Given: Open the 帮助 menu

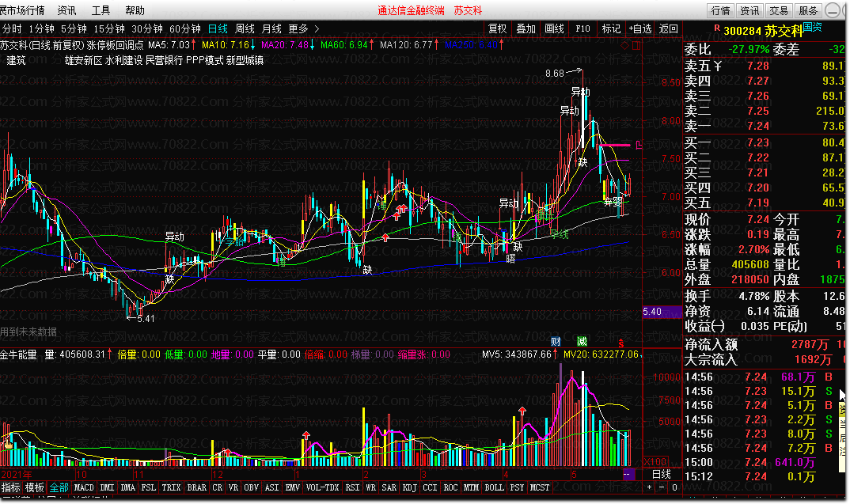Looking at the screenshot, I should [x=135, y=10].
